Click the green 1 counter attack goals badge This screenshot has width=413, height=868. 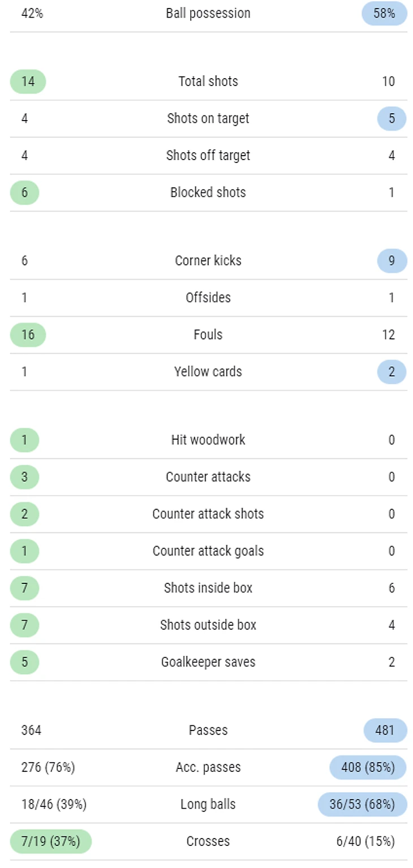click(x=24, y=551)
